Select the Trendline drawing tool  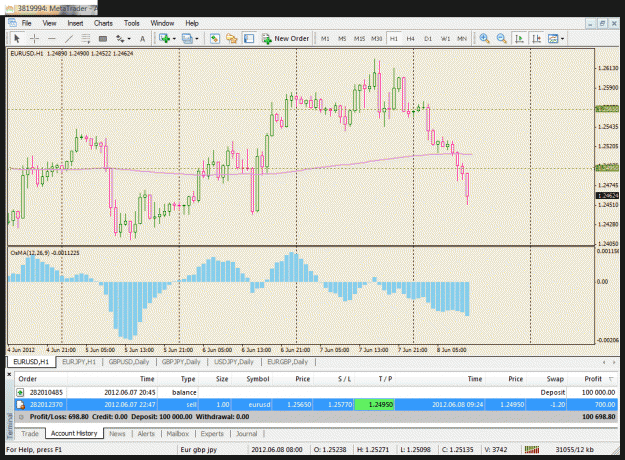69,39
